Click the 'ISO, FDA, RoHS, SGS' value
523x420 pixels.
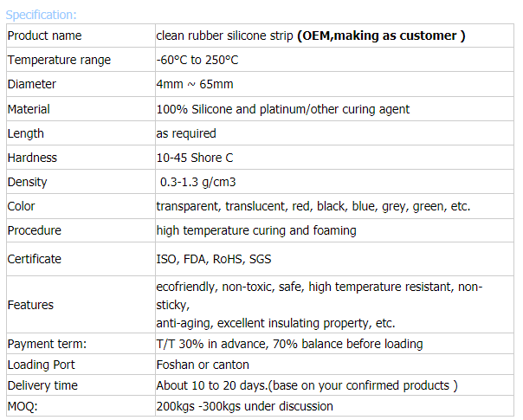pyautogui.click(x=214, y=259)
